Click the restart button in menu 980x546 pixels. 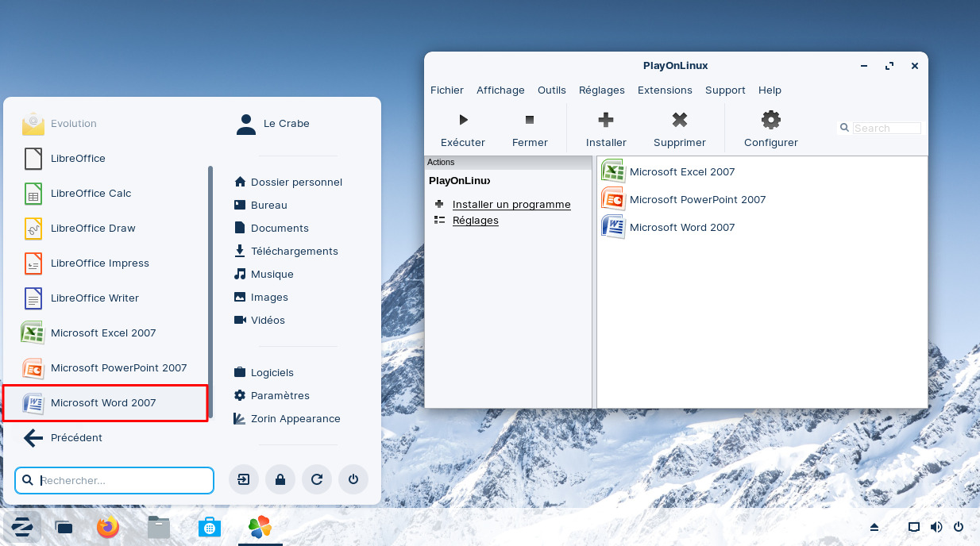pyautogui.click(x=317, y=479)
